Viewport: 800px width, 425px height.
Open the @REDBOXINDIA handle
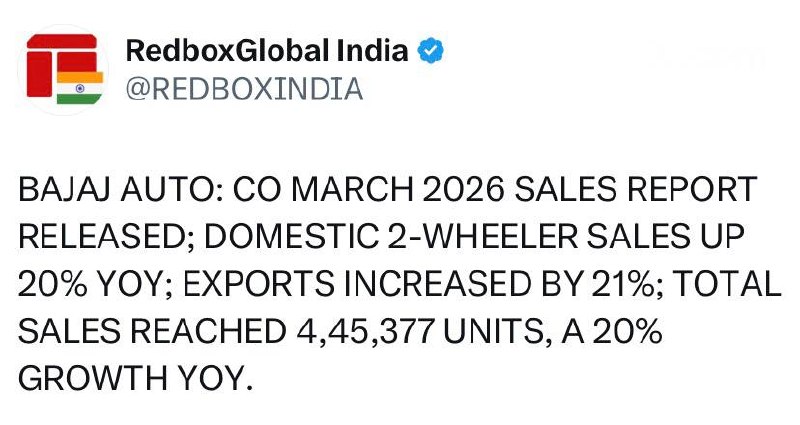(x=241, y=90)
